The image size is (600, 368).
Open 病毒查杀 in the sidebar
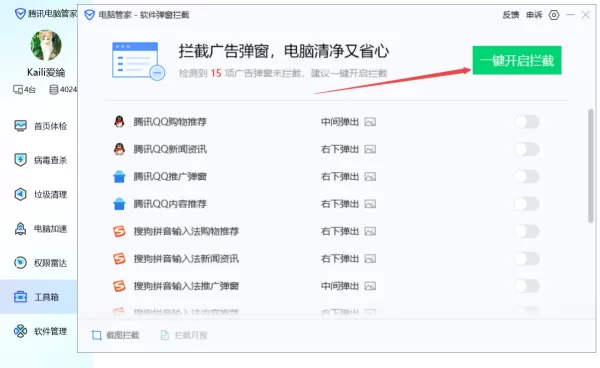tap(40, 160)
